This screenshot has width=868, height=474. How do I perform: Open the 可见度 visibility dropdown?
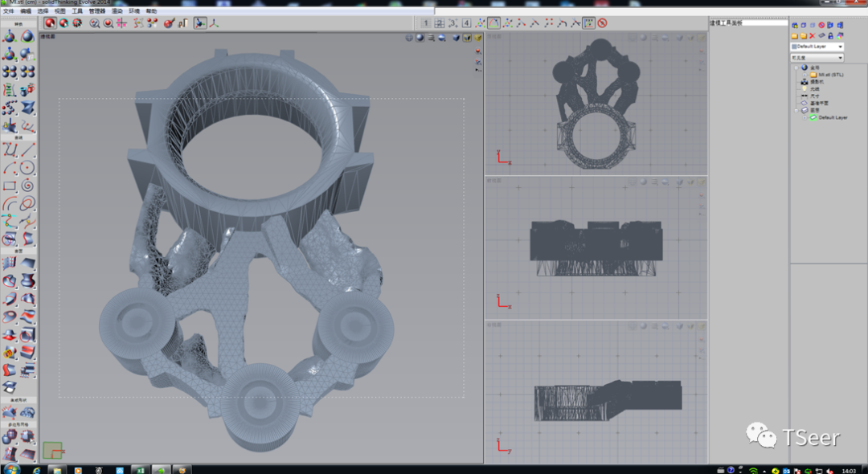point(841,57)
